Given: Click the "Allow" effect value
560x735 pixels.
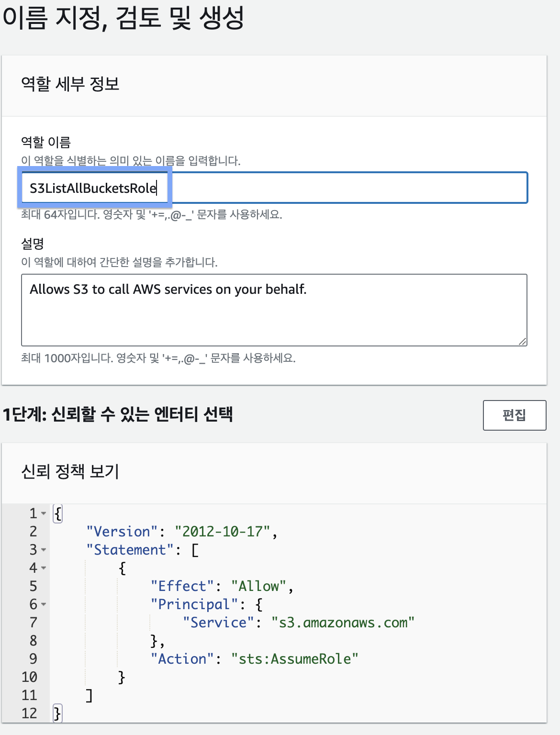Looking at the screenshot, I should 258,586.
